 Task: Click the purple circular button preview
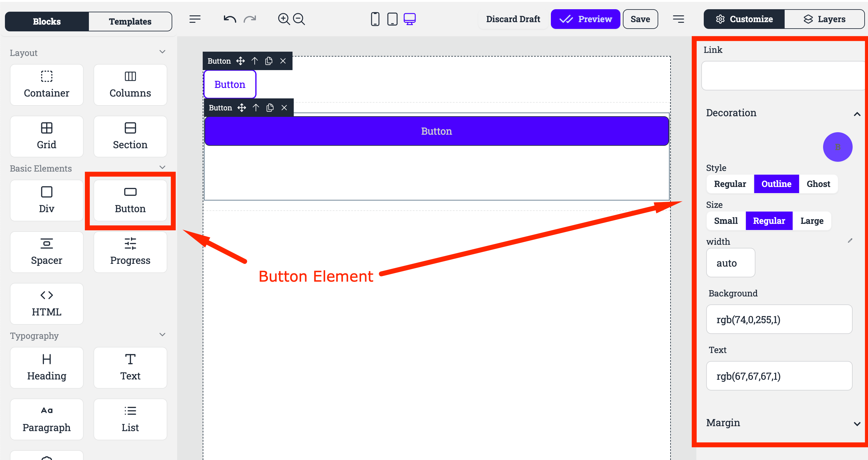point(838,147)
